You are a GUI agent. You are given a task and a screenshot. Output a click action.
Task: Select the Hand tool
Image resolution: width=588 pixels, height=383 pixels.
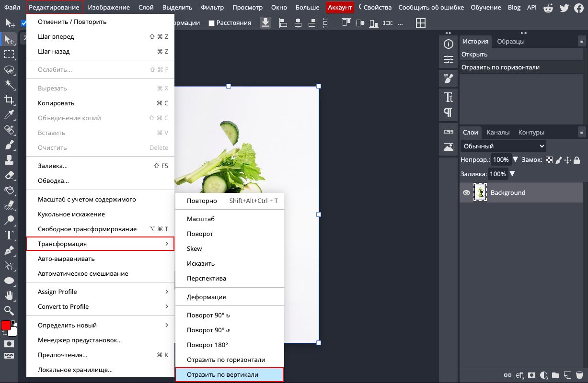(x=9, y=295)
